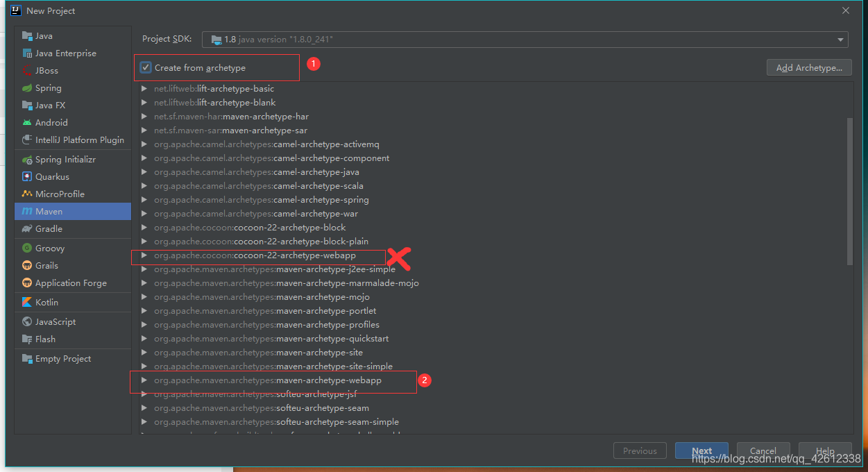Click the JBoss icon in sidebar

point(27,71)
